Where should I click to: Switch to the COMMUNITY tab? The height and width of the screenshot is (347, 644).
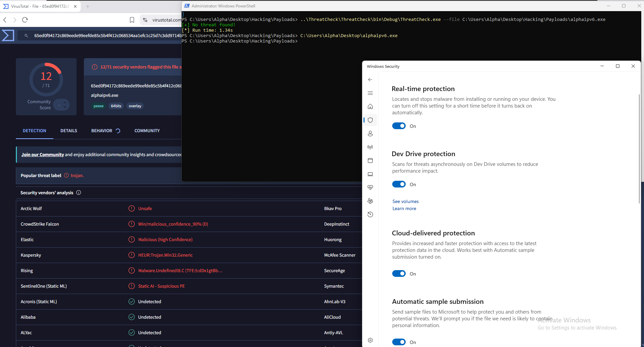click(x=147, y=131)
